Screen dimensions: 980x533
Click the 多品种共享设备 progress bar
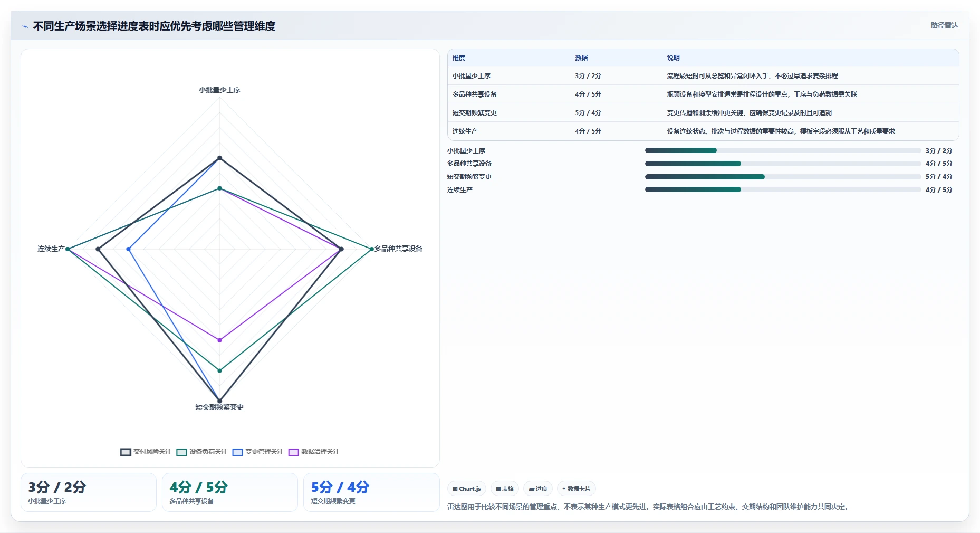(783, 164)
